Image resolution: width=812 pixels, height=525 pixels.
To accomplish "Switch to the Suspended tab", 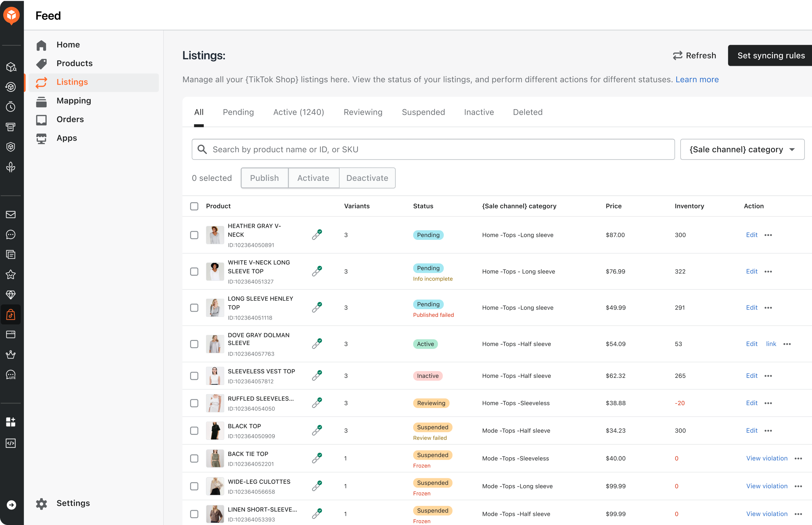I will tap(423, 112).
